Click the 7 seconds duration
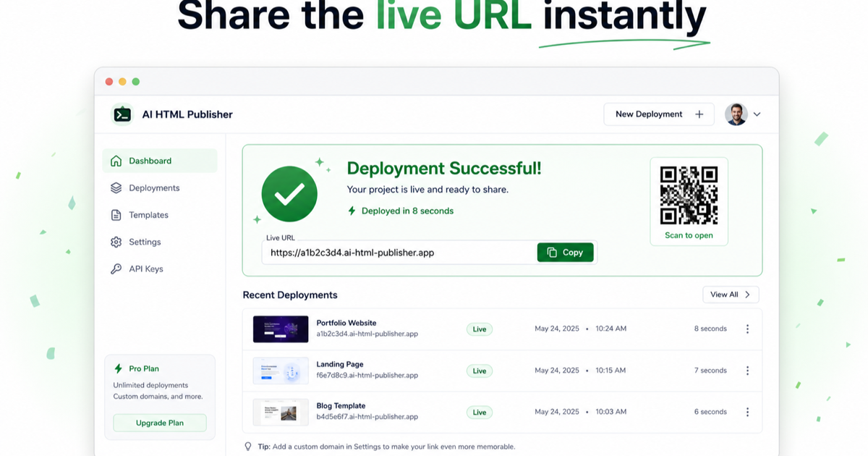This screenshot has width=868, height=456. (710, 371)
